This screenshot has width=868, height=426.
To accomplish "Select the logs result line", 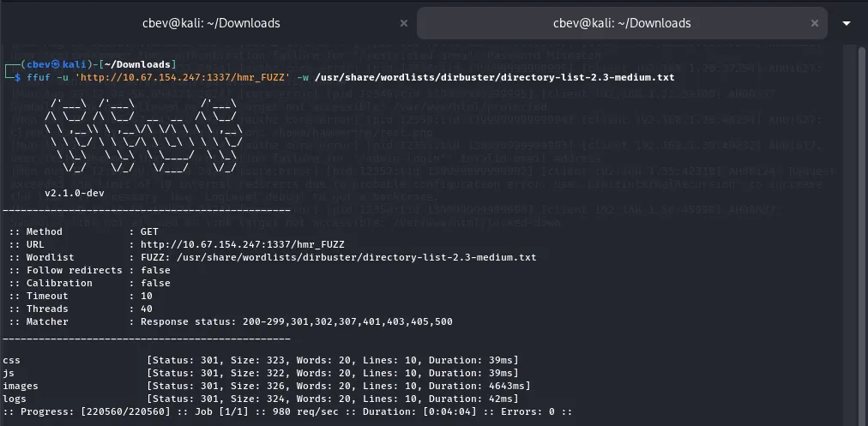I will [260, 399].
